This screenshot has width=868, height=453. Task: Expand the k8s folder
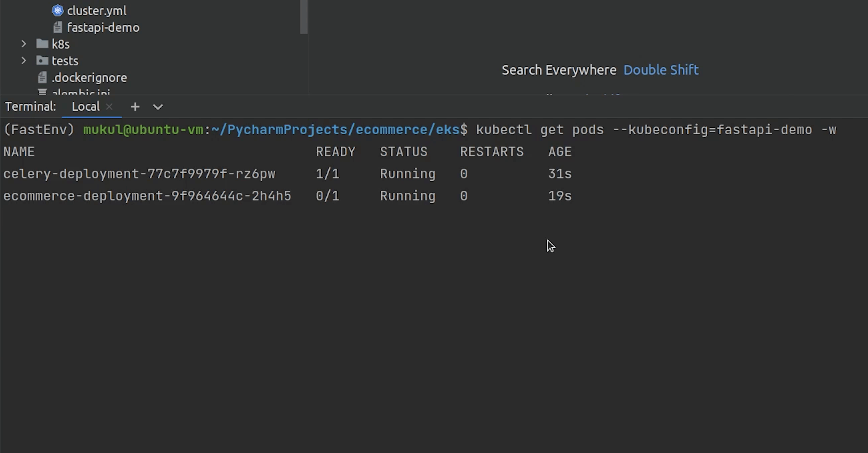pyautogui.click(x=24, y=44)
